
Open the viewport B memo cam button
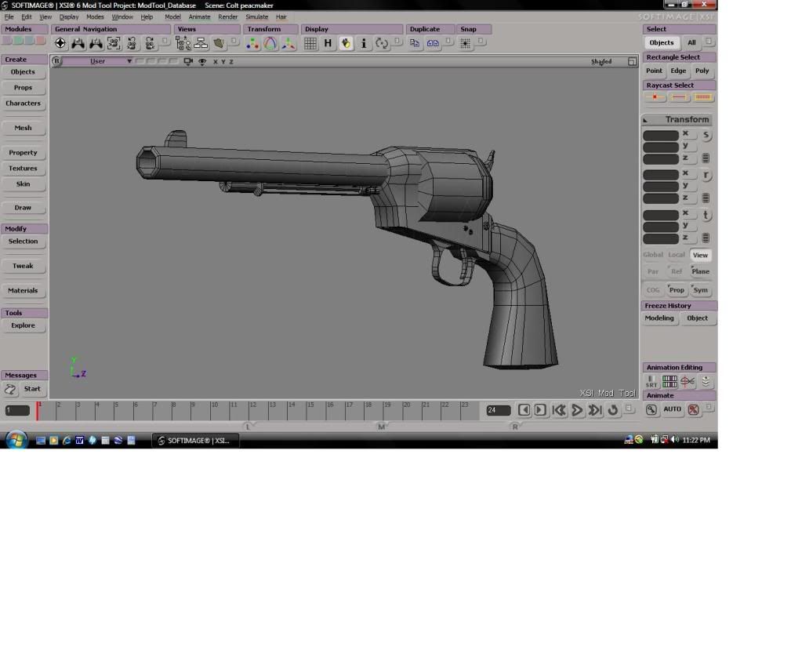pyautogui.click(x=56, y=61)
